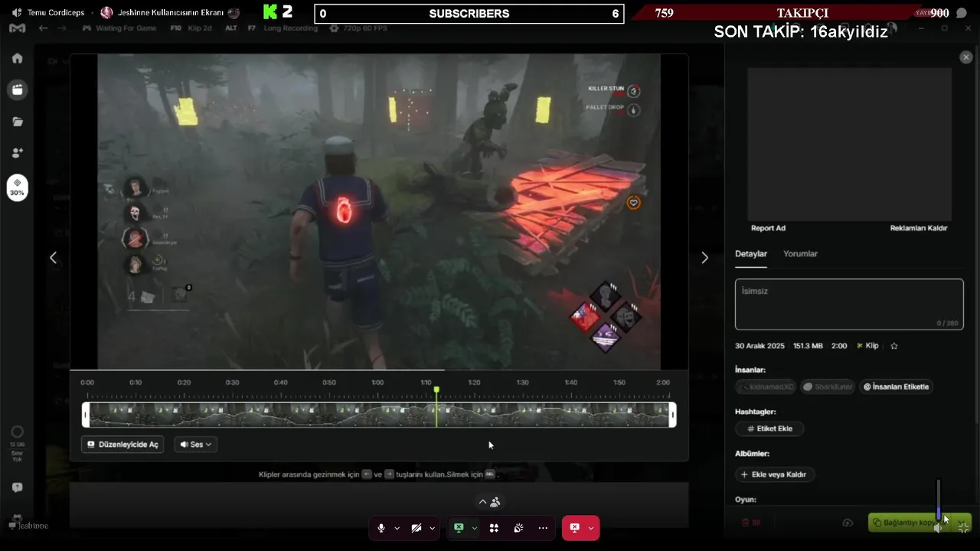This screenshot has height=551, width=980.
Task: Click the stream volume speaker icon
Action: pos(938,527)
